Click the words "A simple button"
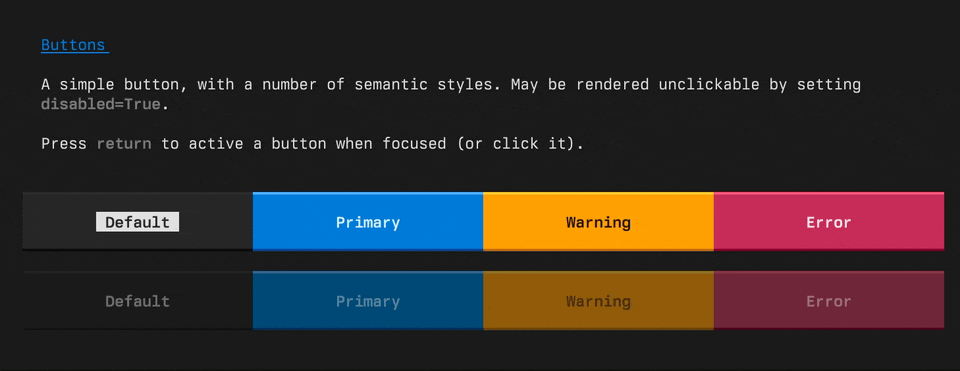This screenshot has height=371, width=960. pos(114,84)
